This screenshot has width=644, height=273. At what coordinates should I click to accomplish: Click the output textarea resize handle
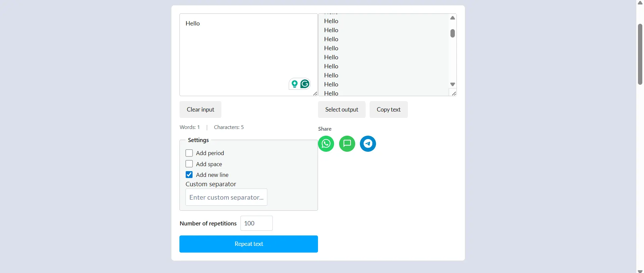[454, 93]
